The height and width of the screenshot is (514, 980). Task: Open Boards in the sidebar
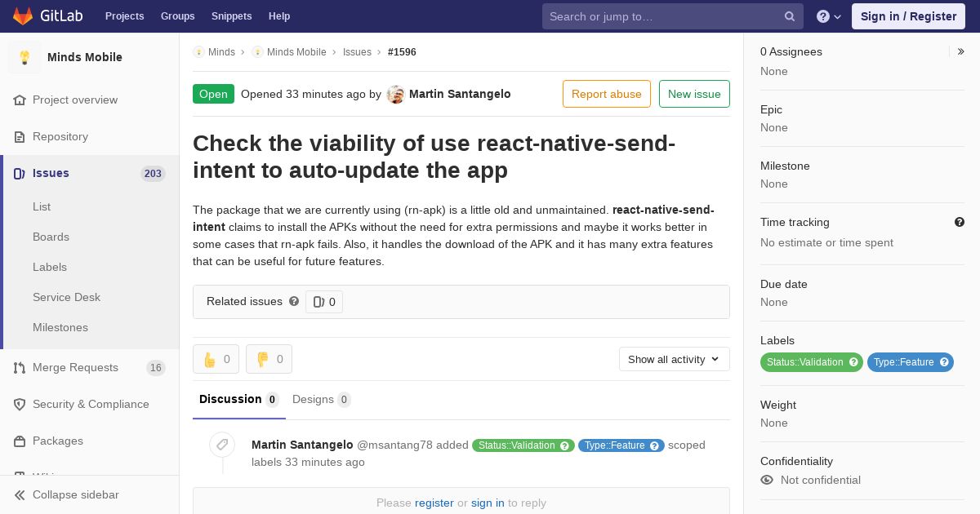[x=51, y=237]
